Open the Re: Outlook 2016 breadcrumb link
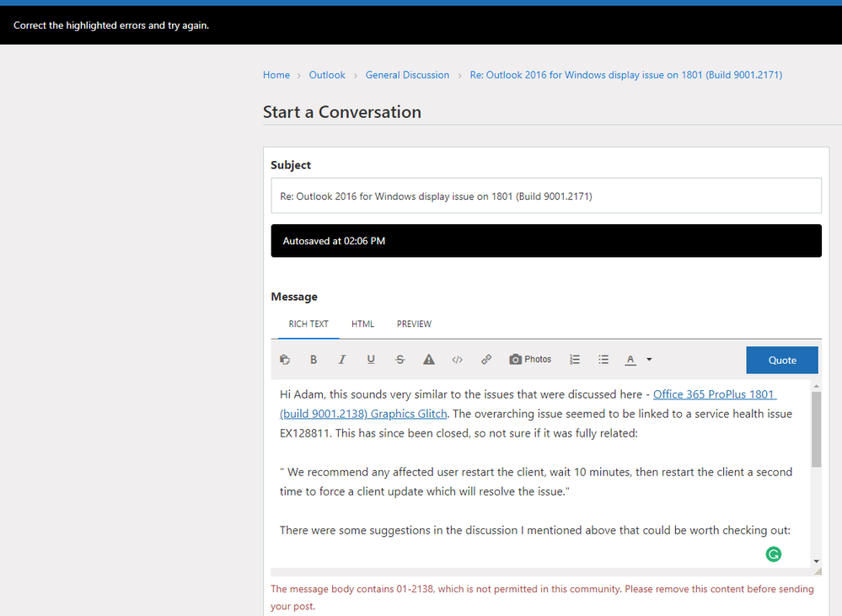This screenshot has height=616, width=842. tap(626, 75)
